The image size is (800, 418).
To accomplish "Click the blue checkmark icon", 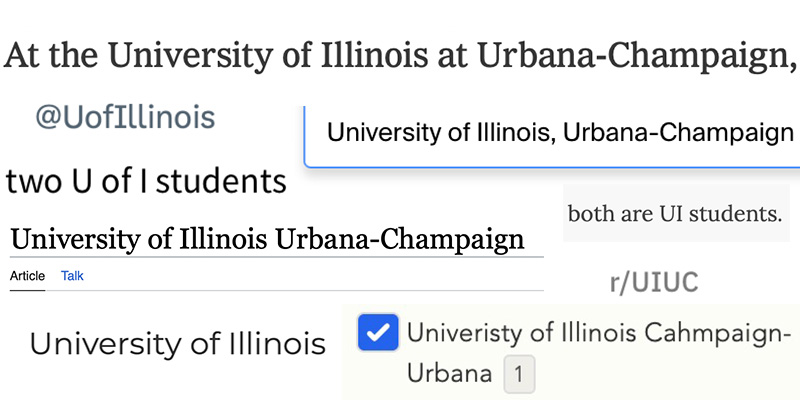I will click(378, 332).
